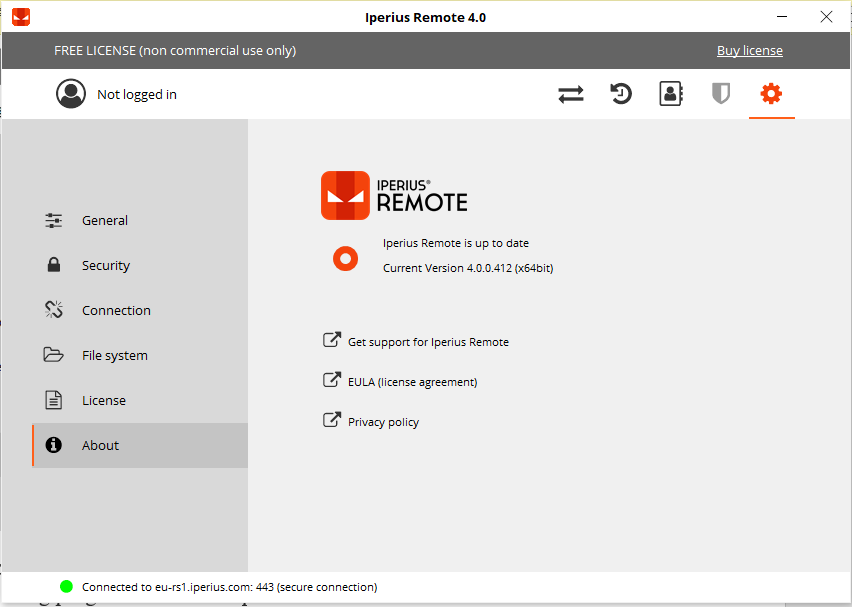
Task: Open the remote connection arrows icon
Action: tap(570, 94)
